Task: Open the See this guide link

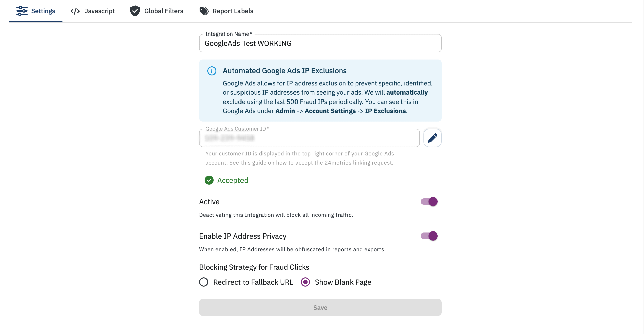Action: (x=248, y=163)
